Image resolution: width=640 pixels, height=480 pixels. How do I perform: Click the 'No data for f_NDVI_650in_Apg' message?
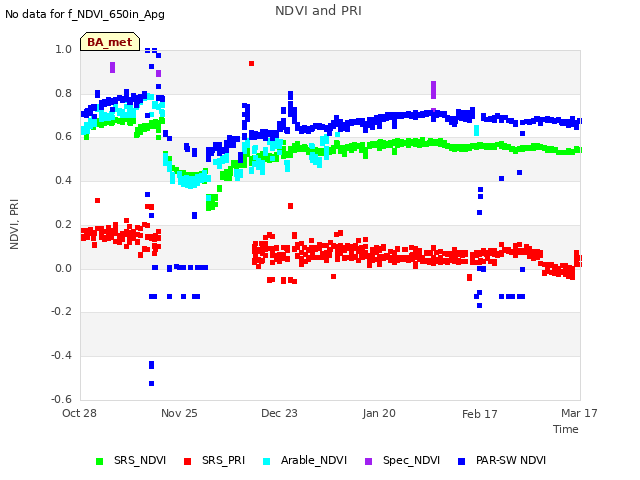pos(85,14)
